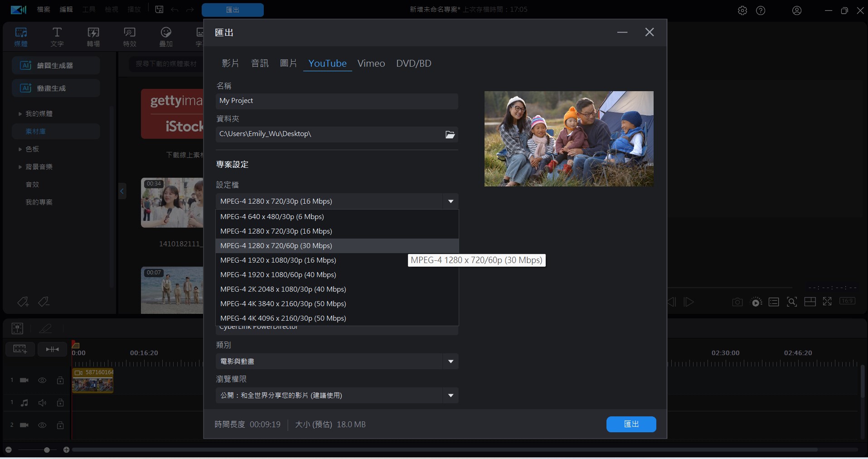Click the preview quality settings icon
Screen dimensions: 868x459
(x=756, y=302)
